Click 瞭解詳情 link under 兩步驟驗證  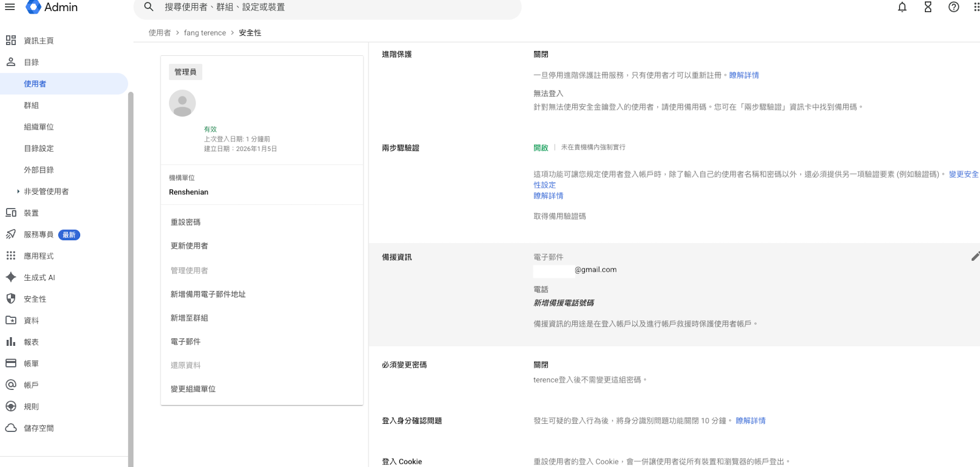548,196
